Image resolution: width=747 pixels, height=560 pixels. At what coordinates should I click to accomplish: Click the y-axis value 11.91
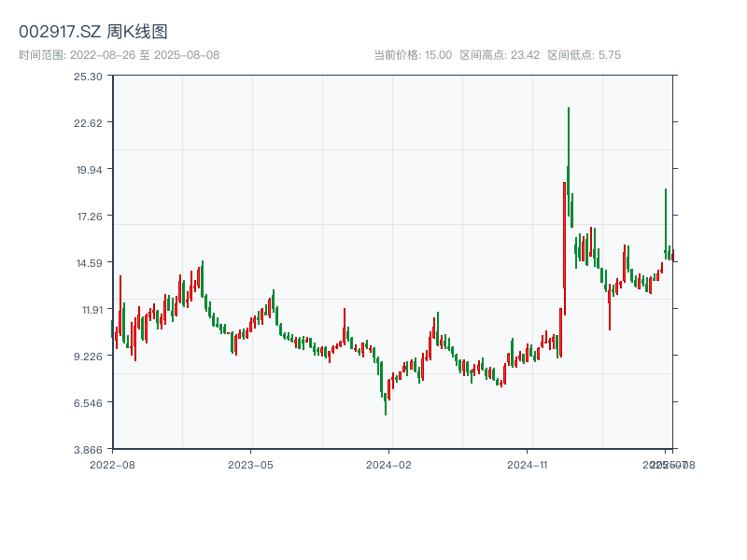92,310
